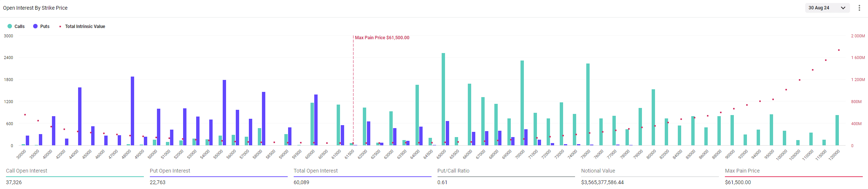Click the puts bar at strike 58000

[x=264, y=119]
